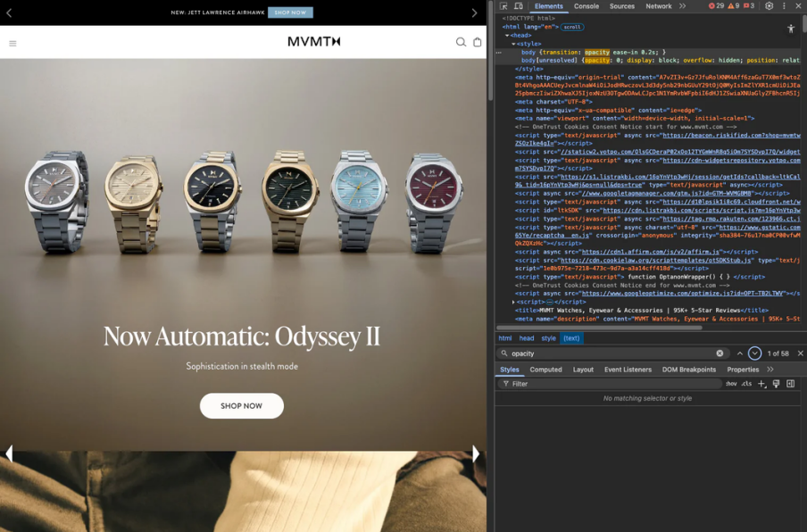Click the SHOP NOW button in top banner

coord(290,12)
